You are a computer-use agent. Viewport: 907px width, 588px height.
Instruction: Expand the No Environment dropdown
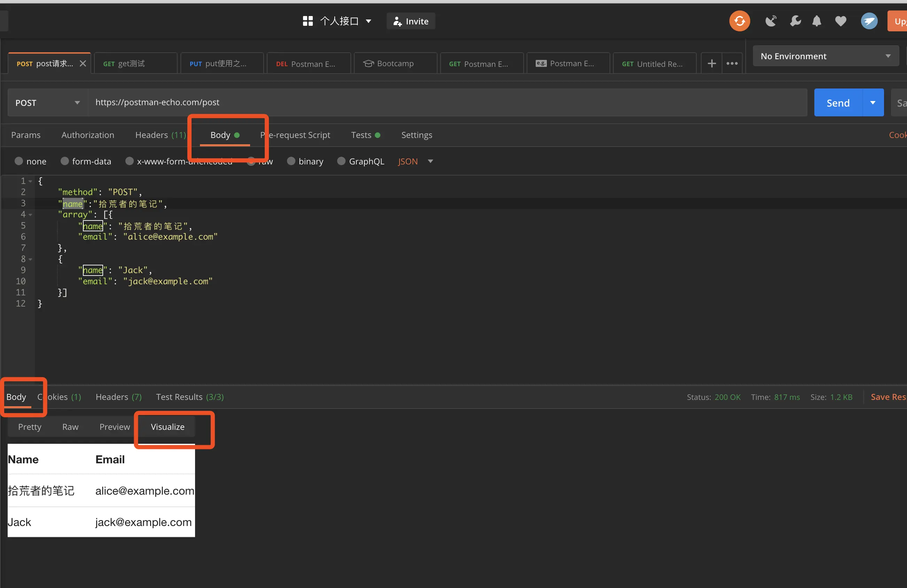coord(825,56)
